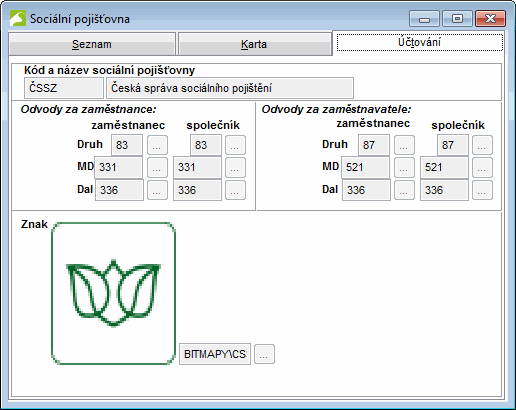Close the Sociální pojišťovna window
Viewport: 516px width, 410px height.
490,18
